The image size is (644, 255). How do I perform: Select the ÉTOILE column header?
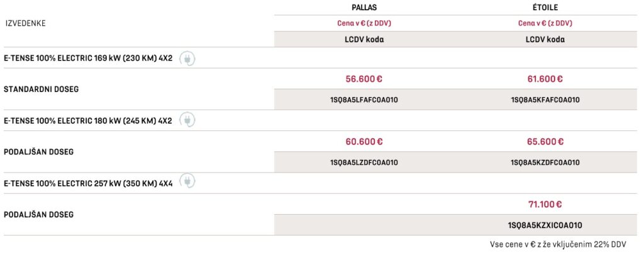[x=544, y=8]
